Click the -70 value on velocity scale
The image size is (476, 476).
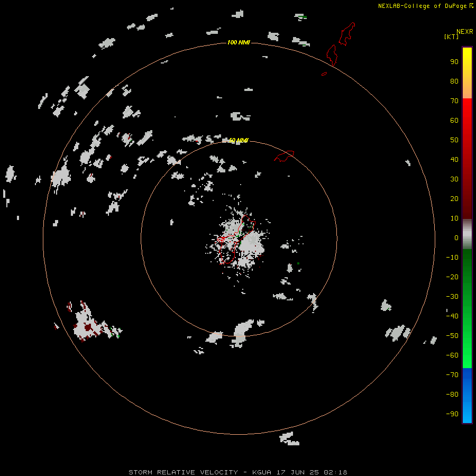click(x=452, y=375)
